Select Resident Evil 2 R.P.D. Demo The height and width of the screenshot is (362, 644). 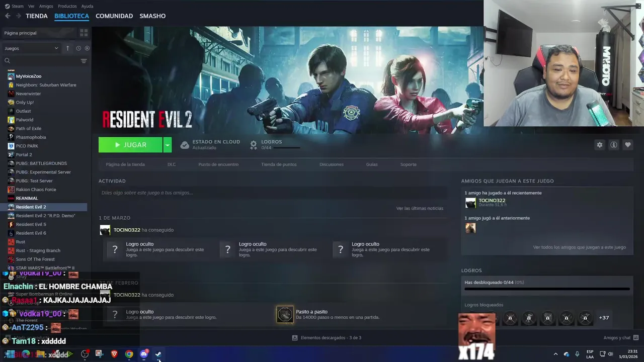click(x=45, y=216)
